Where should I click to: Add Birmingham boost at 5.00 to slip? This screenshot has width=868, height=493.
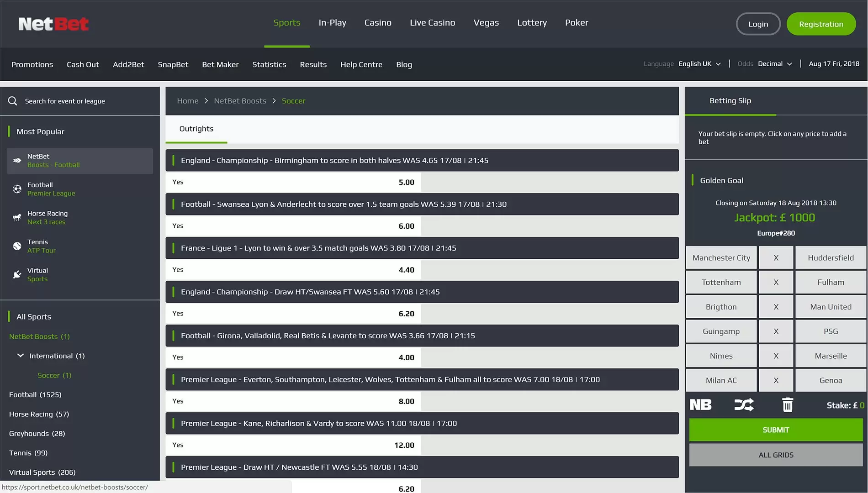[x=293, y=182]
